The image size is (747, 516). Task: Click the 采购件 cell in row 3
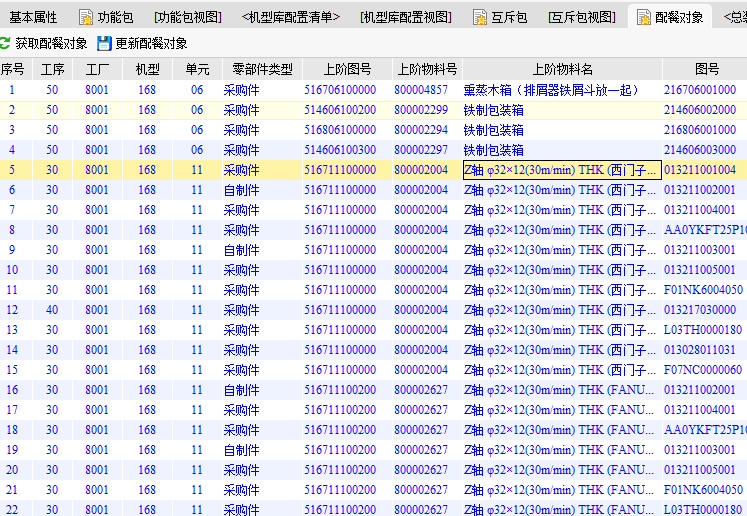[x=242, y=130]
